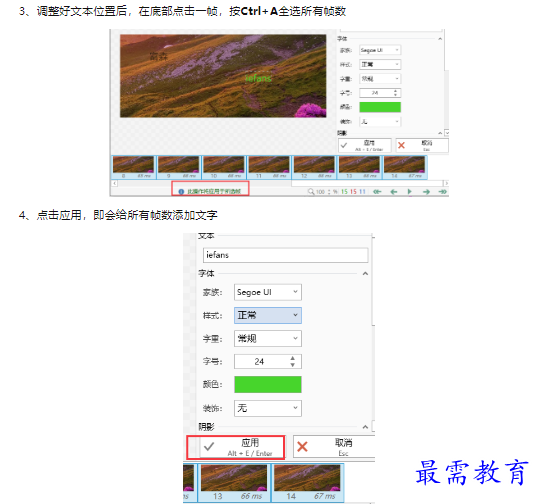
Task: Open the 无 decoration dropdown in lower panel
Action: pos(268,408)
